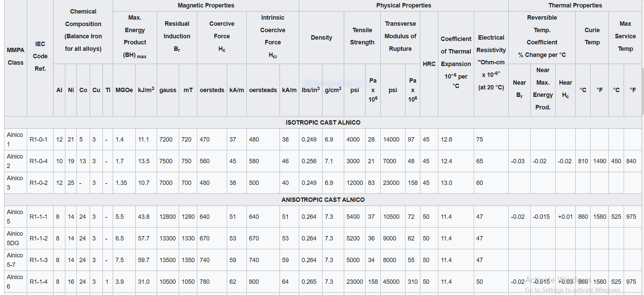Select the "Thermal Properties" header cell

coord(575,5)
